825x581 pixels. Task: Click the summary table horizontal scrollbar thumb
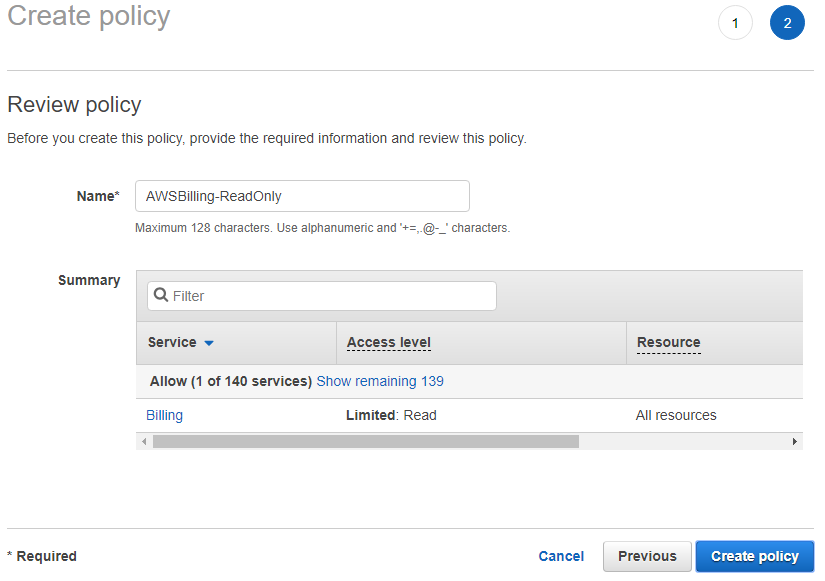point(366,442)
